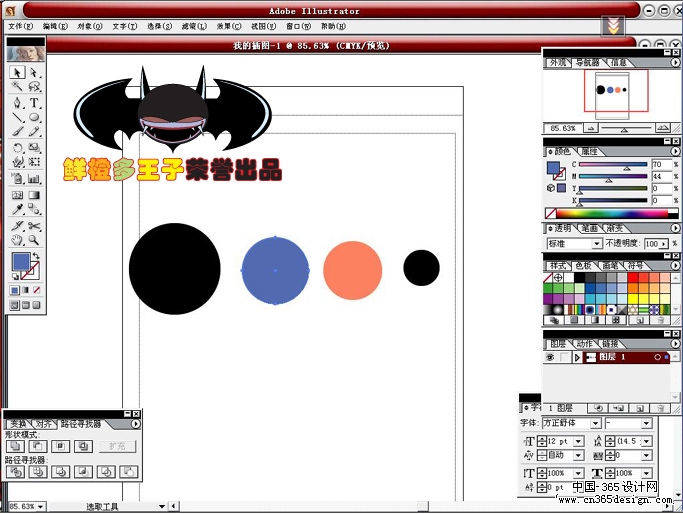Select the Type tool
This screenshot has height=514, width=683.
pyautogui.click(x=34, y=103)
